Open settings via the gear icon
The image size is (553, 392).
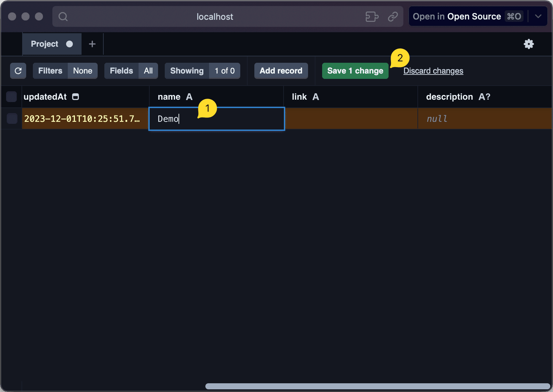(529, 44)
